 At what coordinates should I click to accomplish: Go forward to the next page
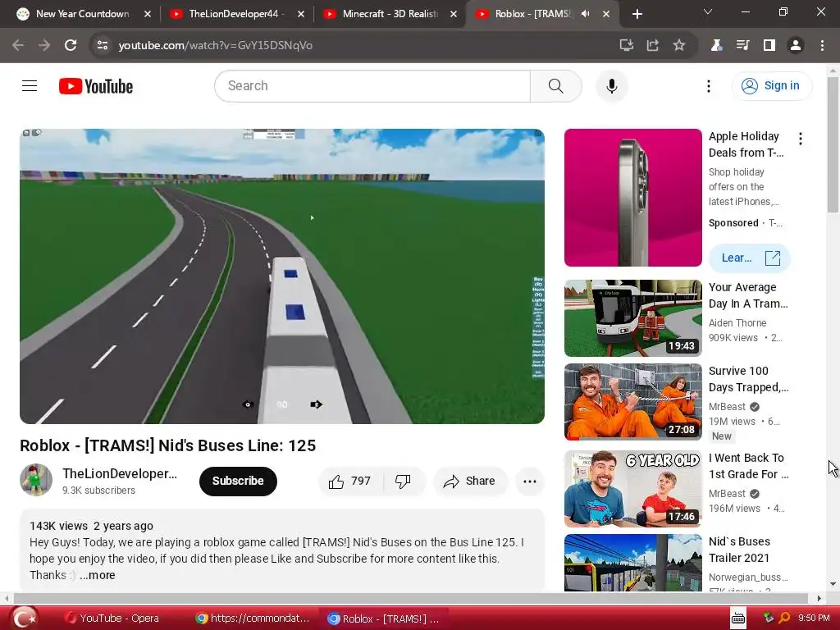tap(44, 45)
